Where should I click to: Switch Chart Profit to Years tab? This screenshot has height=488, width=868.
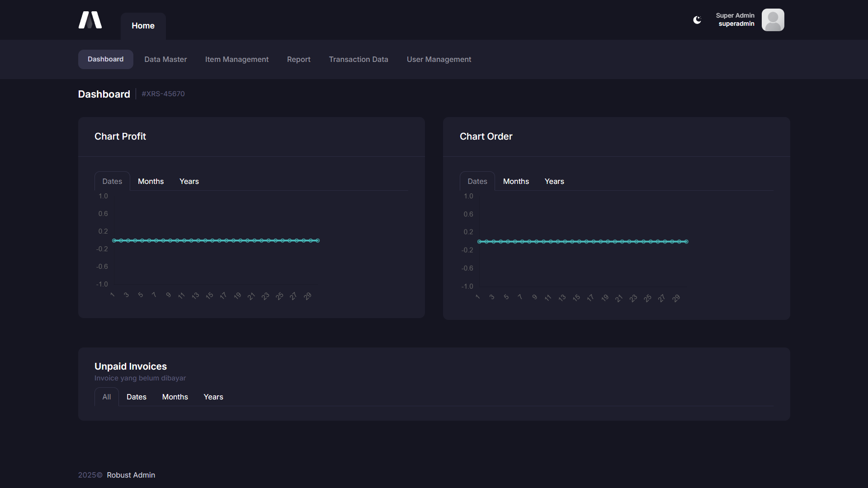pyautogui.click(x=189, y=181)
